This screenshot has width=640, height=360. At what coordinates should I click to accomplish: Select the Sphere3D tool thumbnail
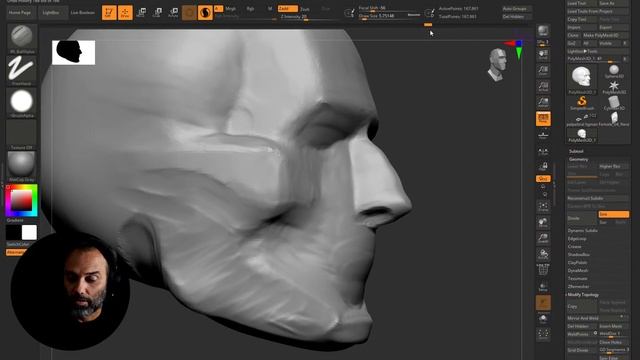614,71
